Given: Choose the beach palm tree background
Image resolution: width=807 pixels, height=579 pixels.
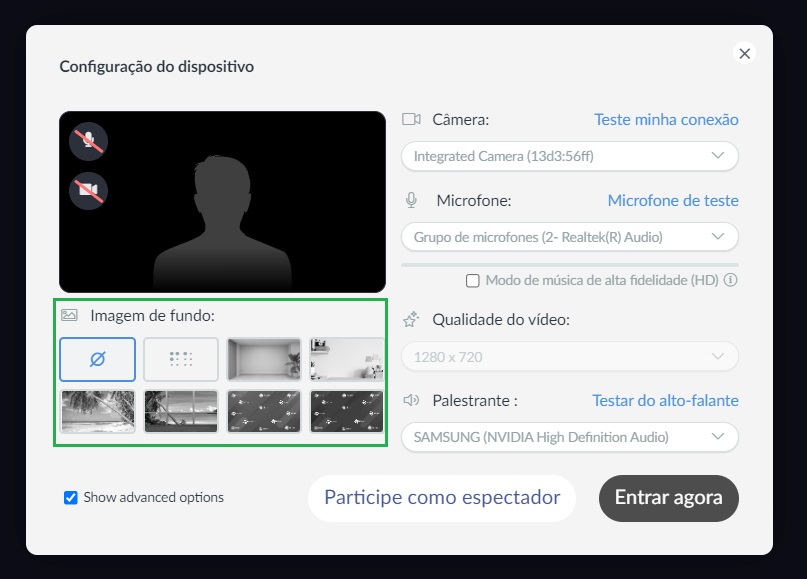Looking at the screenshot, I should [x=97, y=411].
